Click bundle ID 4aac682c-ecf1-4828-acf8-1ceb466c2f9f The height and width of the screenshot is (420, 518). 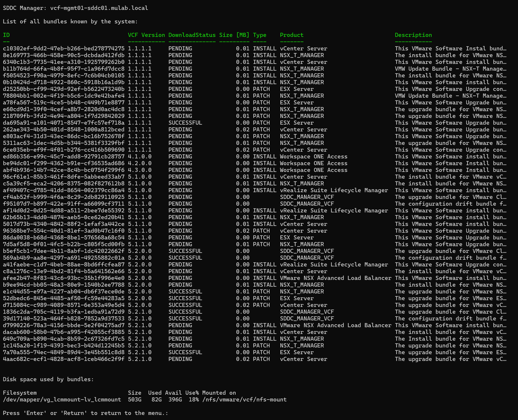pos(63,359)
